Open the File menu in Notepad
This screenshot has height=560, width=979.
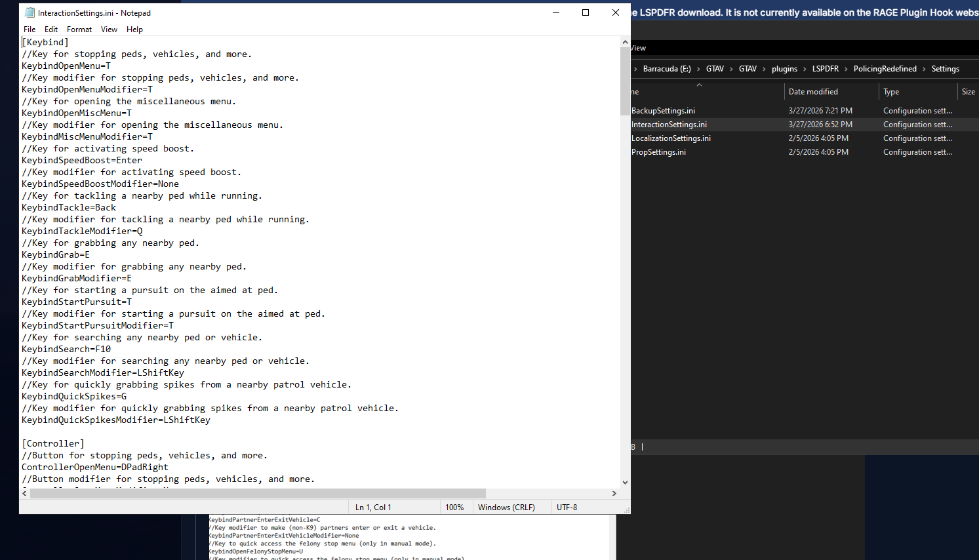pyautogui.click(x=30, y=30)
